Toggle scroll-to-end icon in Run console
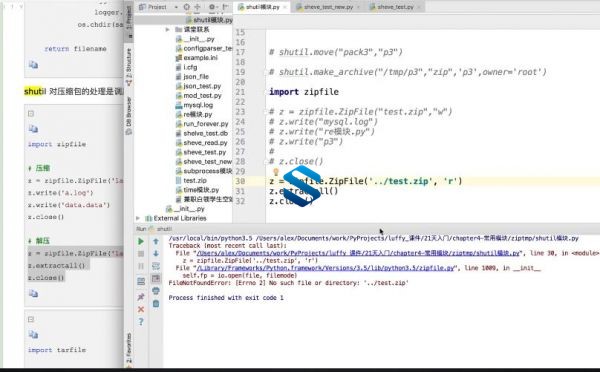Image resolution: width=600 pixels, height=372 pixels. click(x=156, y=278)
